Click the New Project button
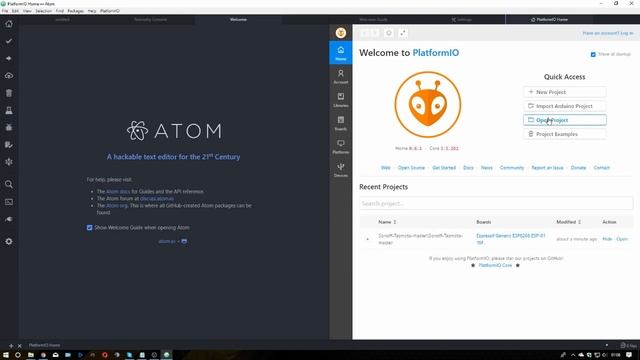The image size is (640, 360). [x=564, y=92]
